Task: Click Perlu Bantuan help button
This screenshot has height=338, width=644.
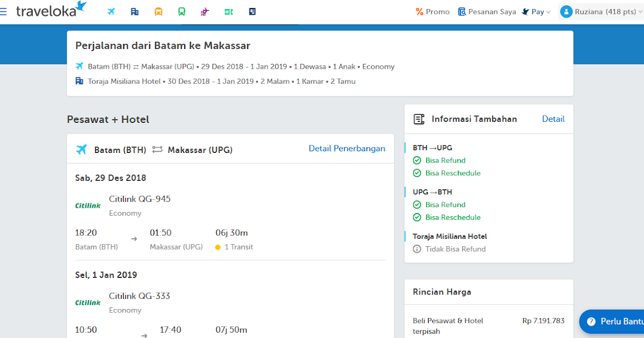Action: [612, 321]
